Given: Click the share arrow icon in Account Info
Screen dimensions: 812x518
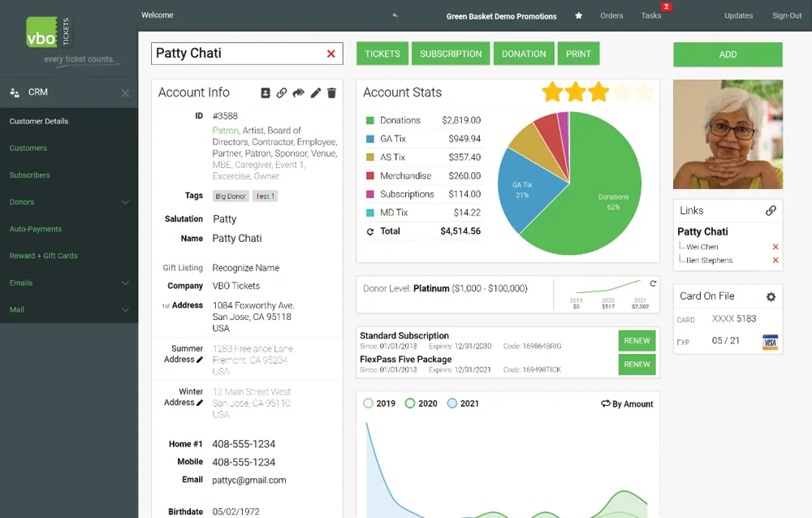Looking at the screenshot, I should pyautogui.click(x=299, y=93).
